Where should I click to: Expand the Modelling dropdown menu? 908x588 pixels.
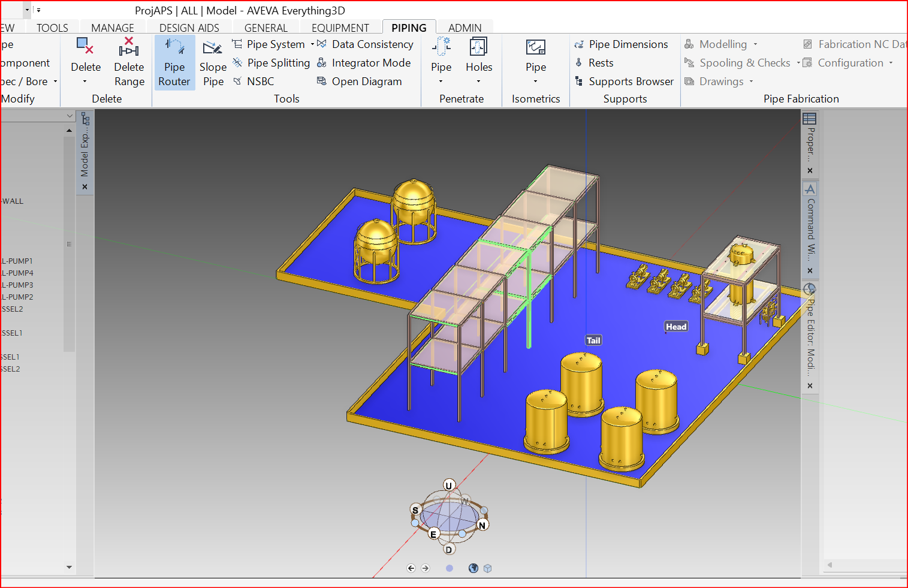tap(755, 44)
